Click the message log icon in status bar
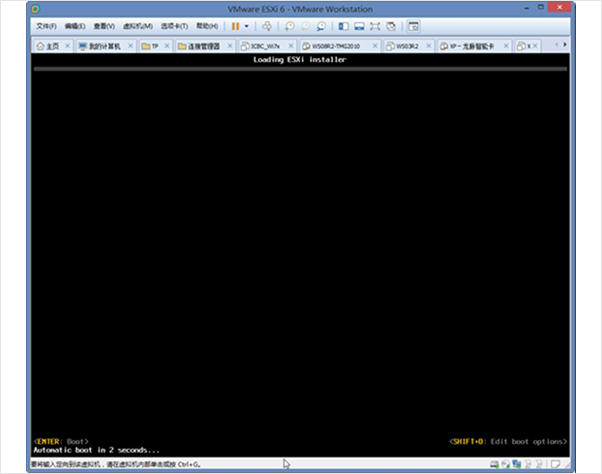The image size is (602, 474). [x=555, y=464]
